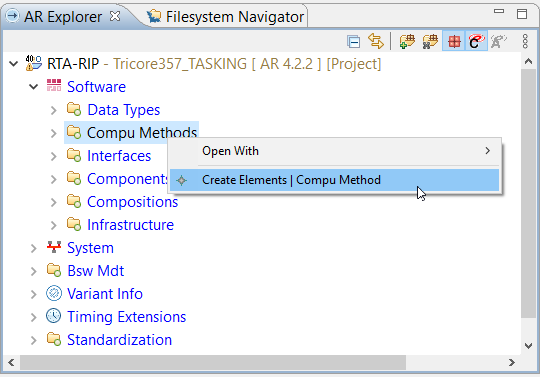Click the Create Elements star icon

[x=181, y=180]
